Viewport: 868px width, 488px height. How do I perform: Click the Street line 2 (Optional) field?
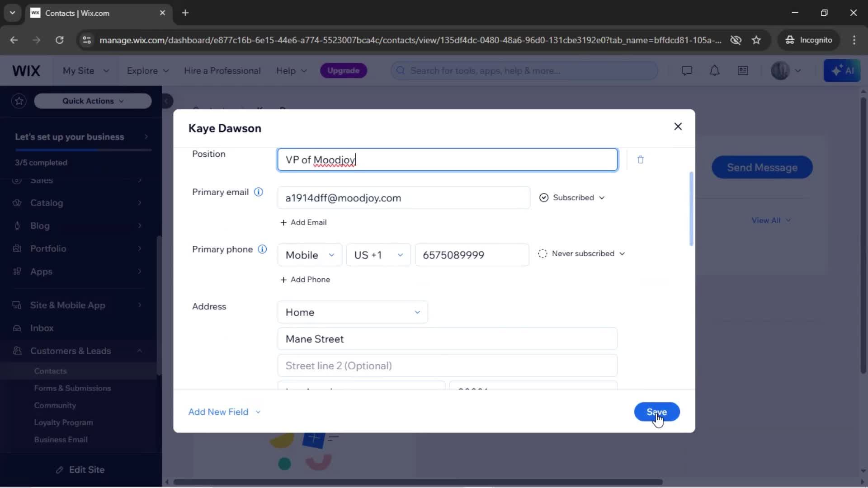pos(447,366)
